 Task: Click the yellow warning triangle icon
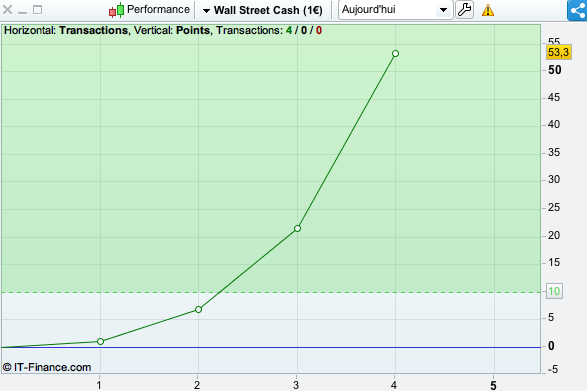coord(488,10)
